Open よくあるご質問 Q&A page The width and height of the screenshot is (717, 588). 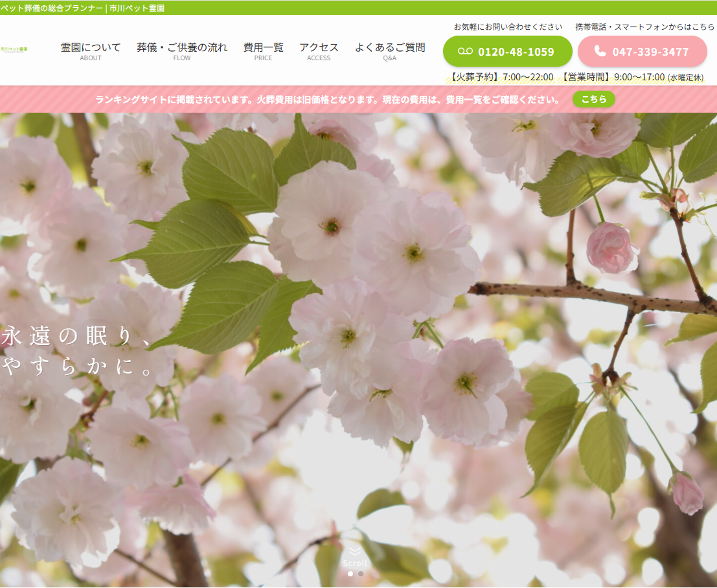point(390,51)
